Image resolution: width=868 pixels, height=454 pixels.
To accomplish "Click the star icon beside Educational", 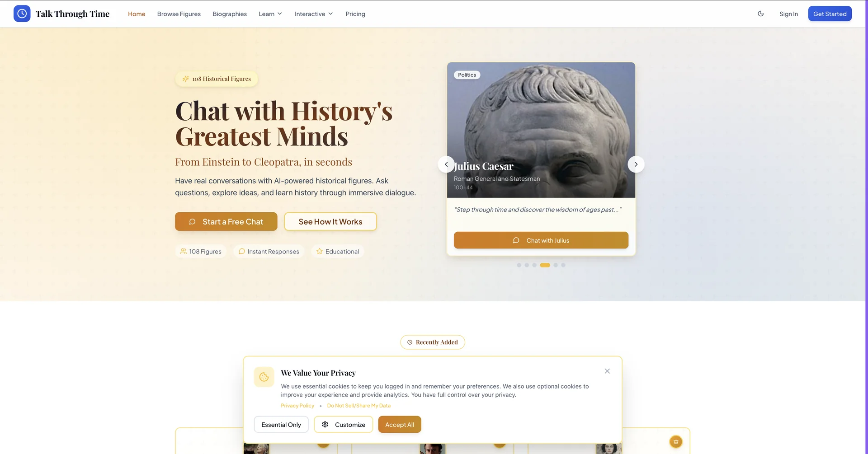I will [320, 251].
